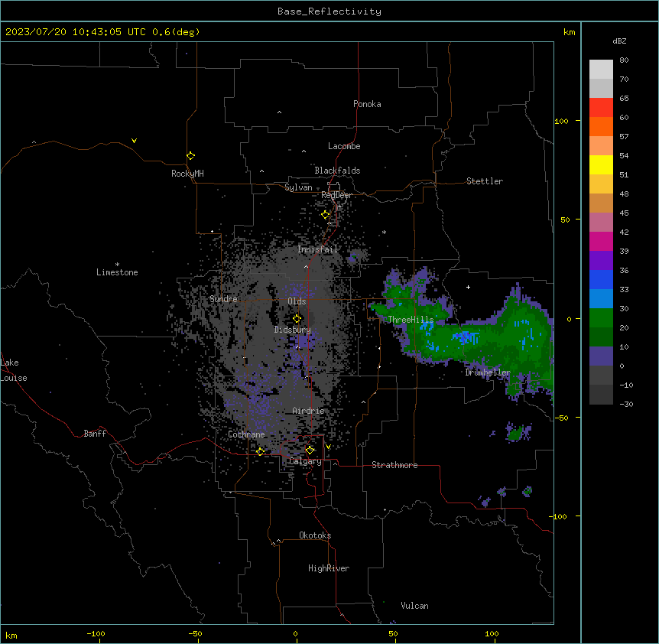Select the Innisfail label

pyautogui.click(x=317, y=249)
